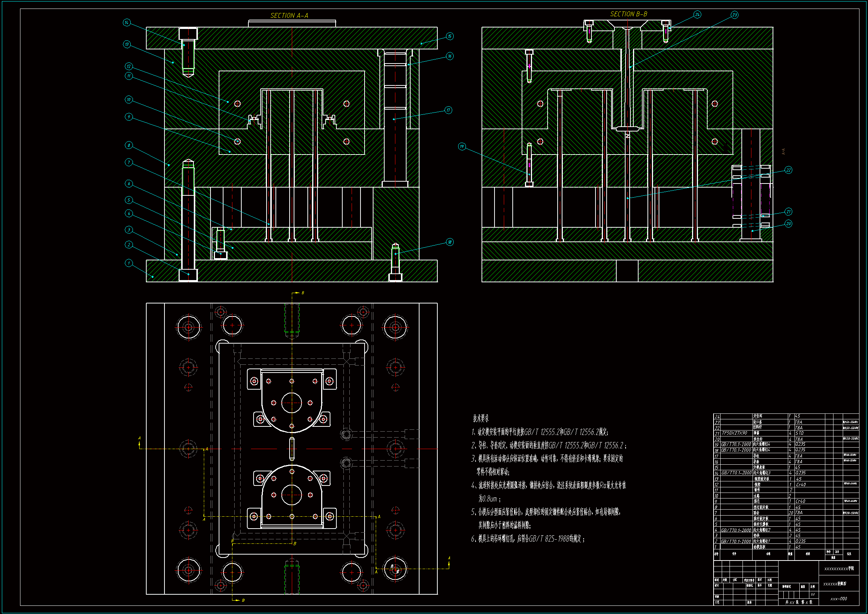Click technical requirement note number 6
Viewport: 868px width, 614px height.
528,539
